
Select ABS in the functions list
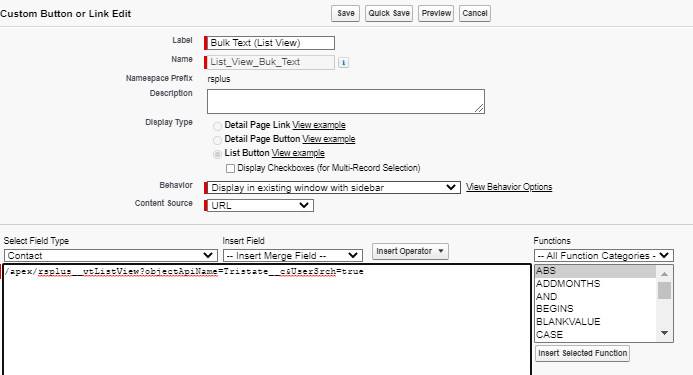click(x=595, y=271)
